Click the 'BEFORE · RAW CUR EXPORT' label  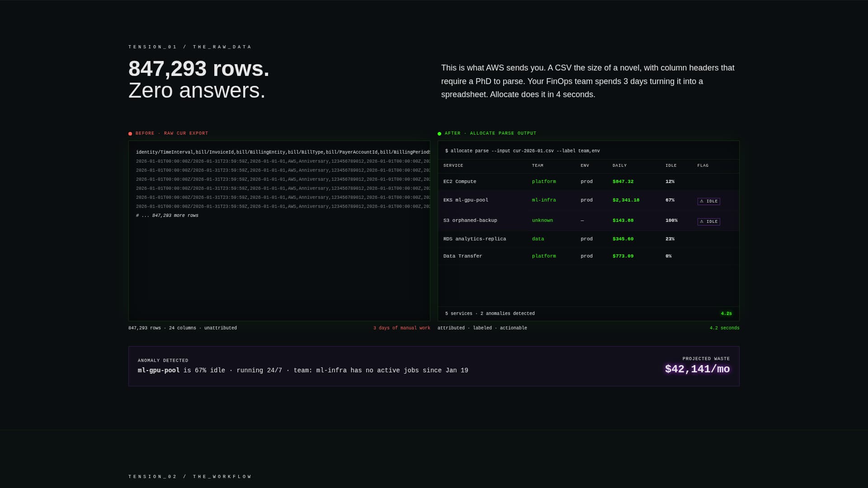(172, 133)
